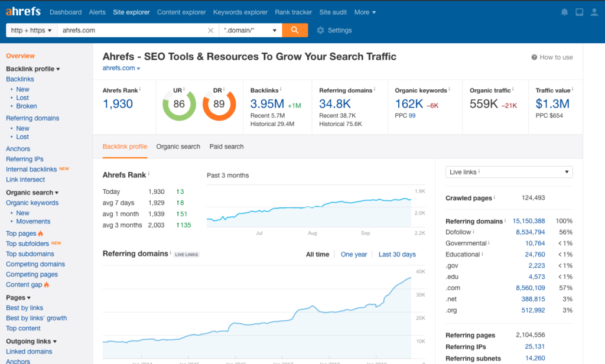Show One year referring domains range
This screenshot has height=364, width=605.
354,254
